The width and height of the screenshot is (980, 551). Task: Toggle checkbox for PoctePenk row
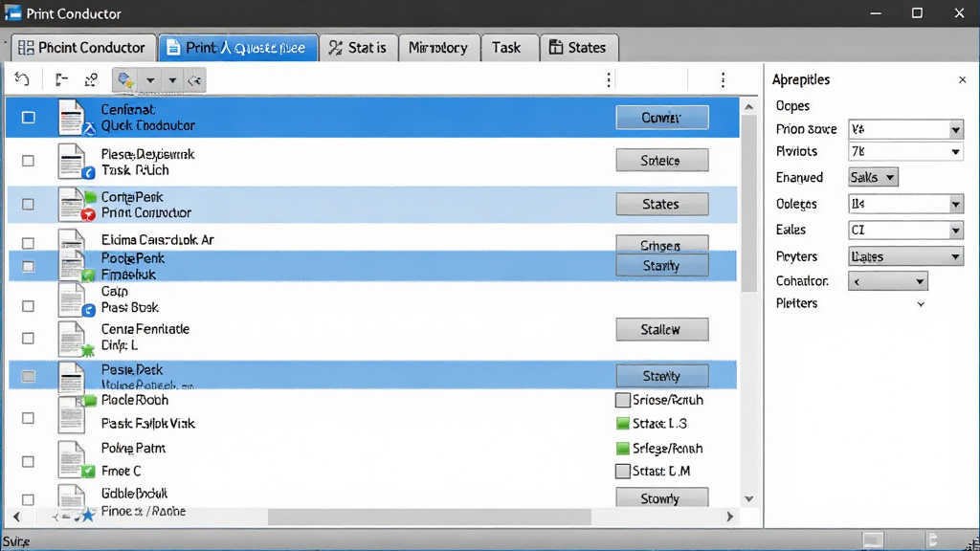(28, 267)
